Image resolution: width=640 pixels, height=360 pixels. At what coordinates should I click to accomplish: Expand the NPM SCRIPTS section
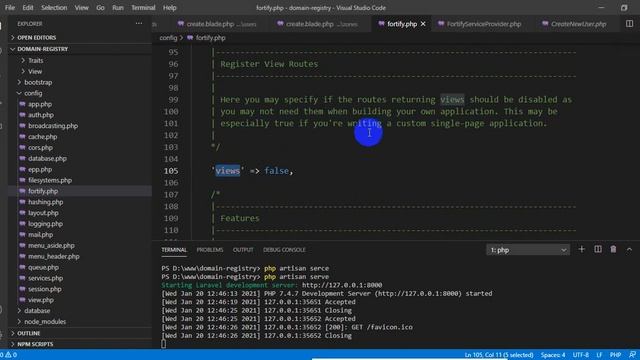[35, 344]
